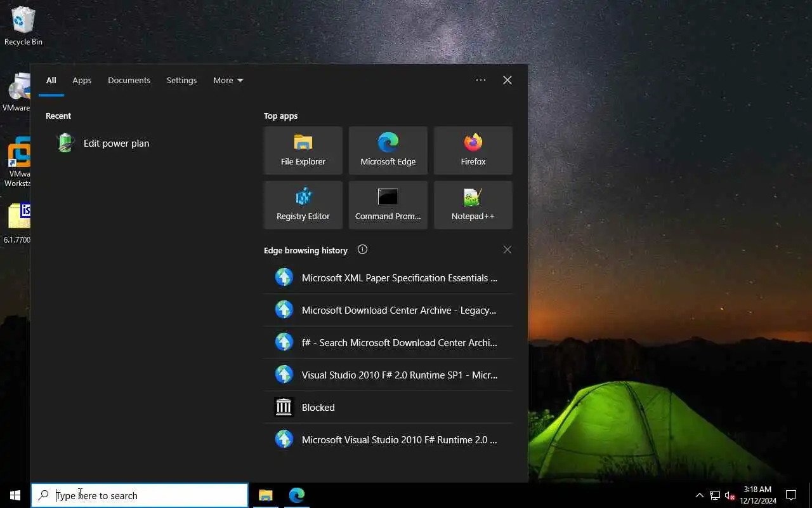Open f# - Search Microsoft Download Center history entry
The width and height of the screenshot is (812, 508).
pos(388,342)
